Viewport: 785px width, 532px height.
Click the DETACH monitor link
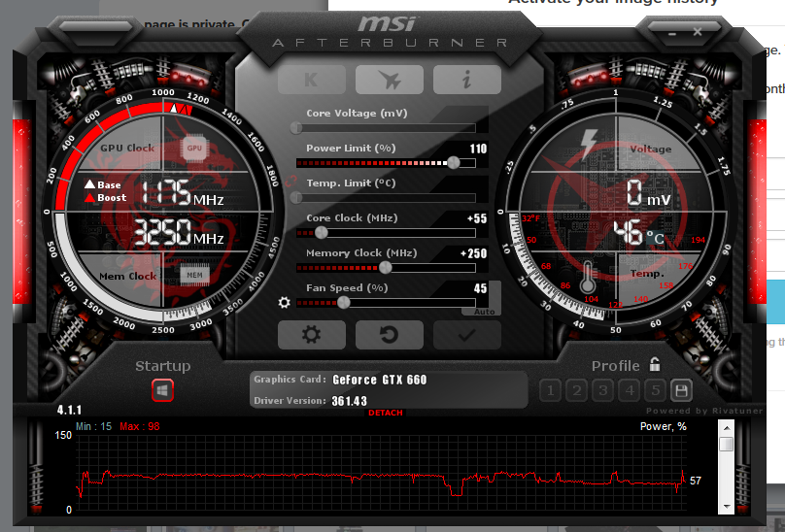coord(386,413)
